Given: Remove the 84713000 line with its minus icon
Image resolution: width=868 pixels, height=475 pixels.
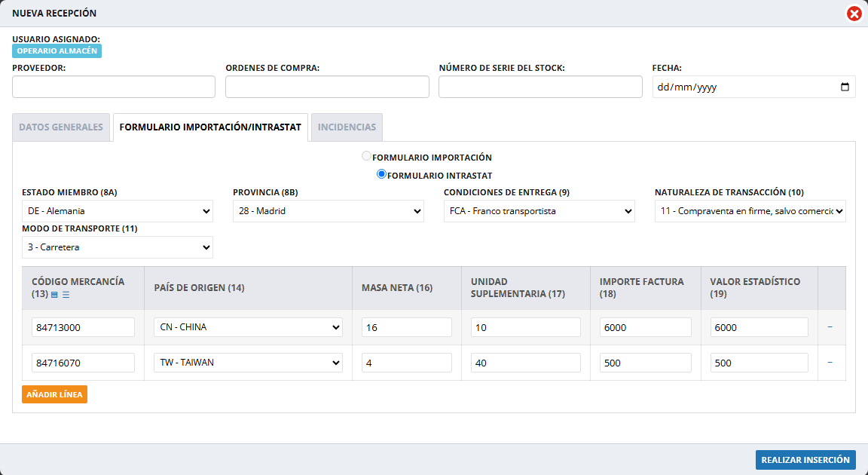Looking at the screenshot, I should 830,327.
